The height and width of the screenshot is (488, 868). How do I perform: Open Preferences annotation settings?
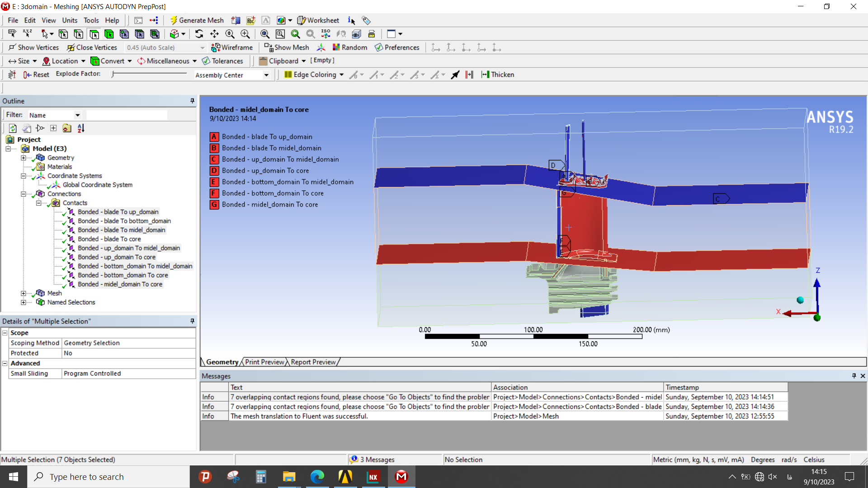coord(397,47)
